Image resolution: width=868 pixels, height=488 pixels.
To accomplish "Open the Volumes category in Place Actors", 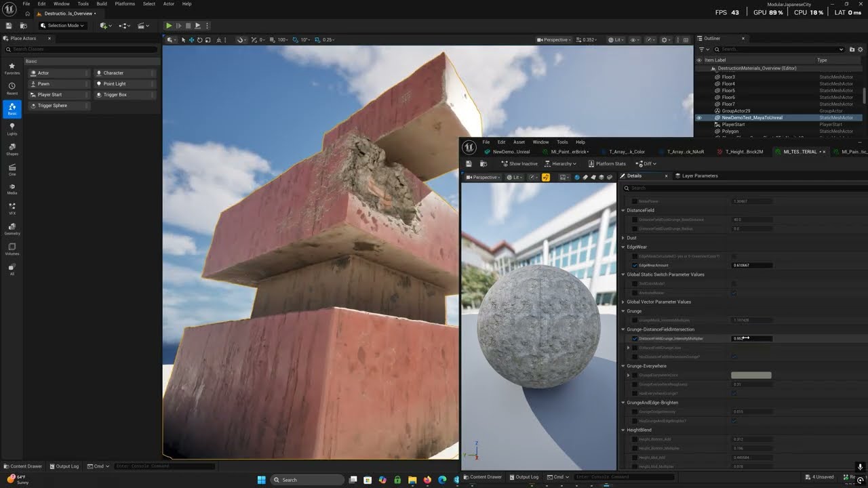I will [x=12, y=249].
